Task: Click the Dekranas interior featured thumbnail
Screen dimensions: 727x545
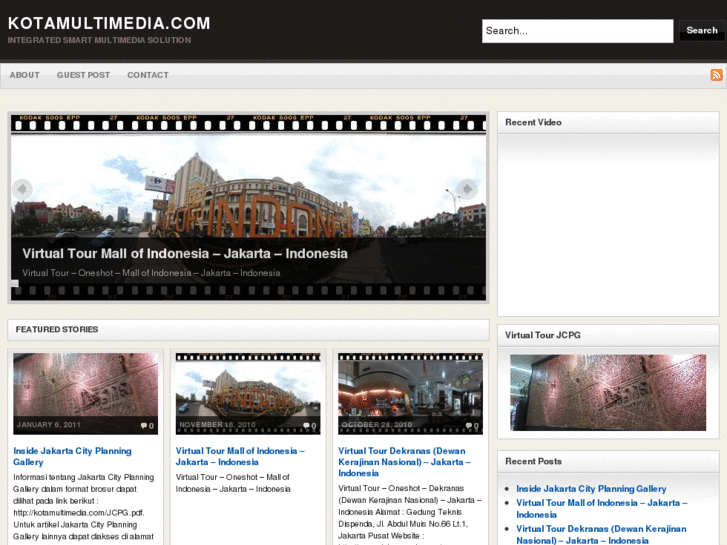Action: click(410, 394)
